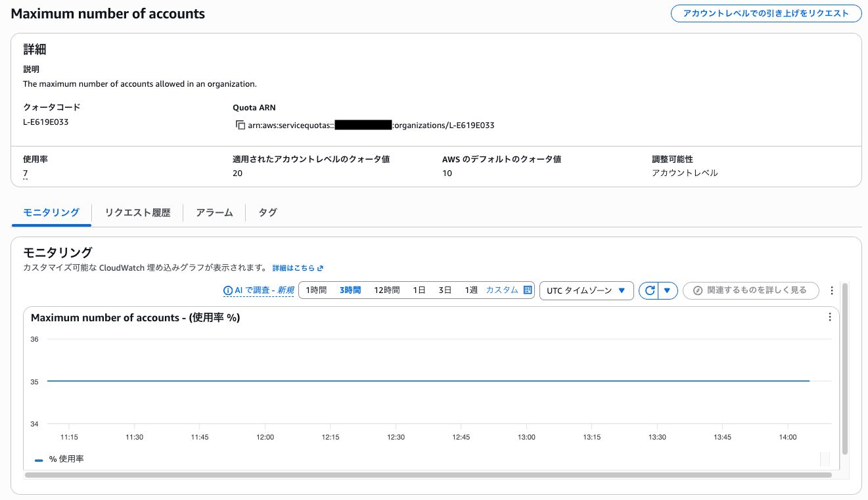
Task: Open the monitoring panel three-dot menu
Action: pyautogui.click(x=832, y=290)
